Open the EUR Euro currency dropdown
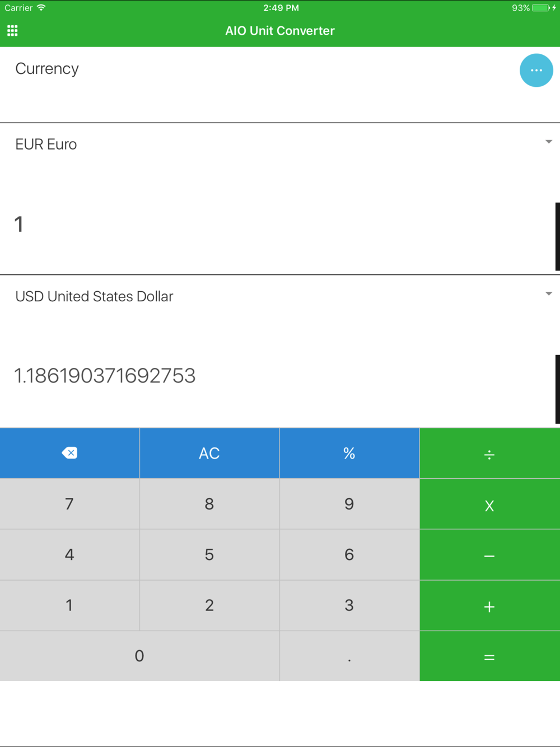This screenshot has height=747, width=560. [x=280, y=144]
